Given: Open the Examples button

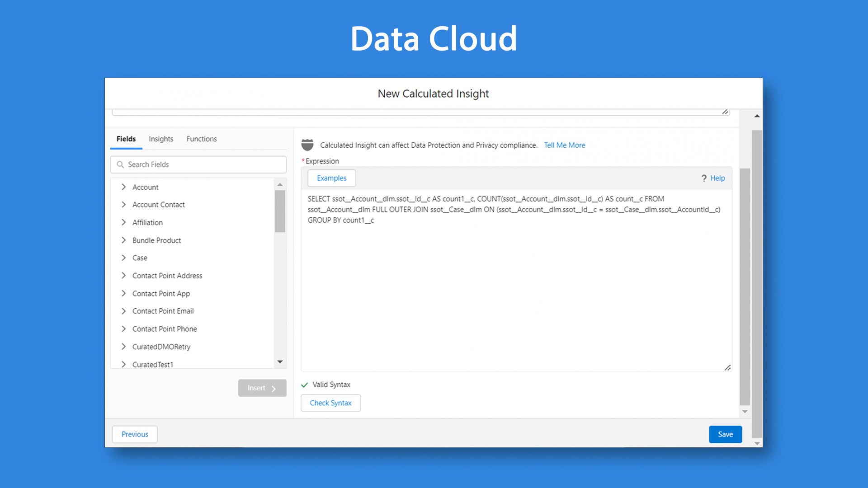Looking at the screenshot, I should 332,178.
